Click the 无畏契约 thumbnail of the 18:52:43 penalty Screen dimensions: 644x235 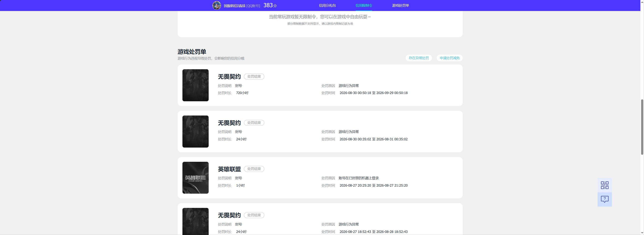(x=195, y=221)
